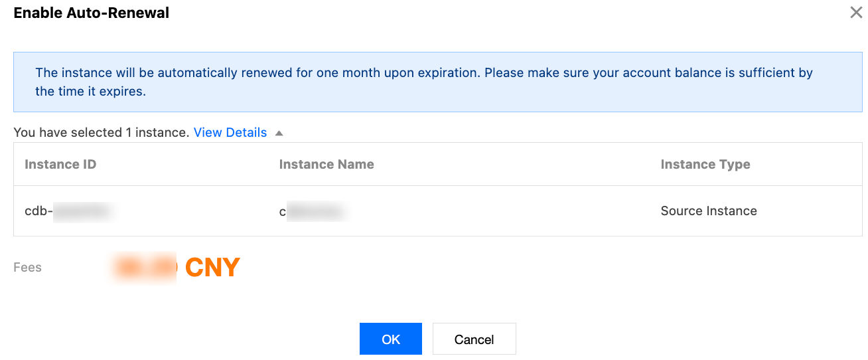Click the Instance Type column header
Screen dimensions: 868x360
coord(705,164)
